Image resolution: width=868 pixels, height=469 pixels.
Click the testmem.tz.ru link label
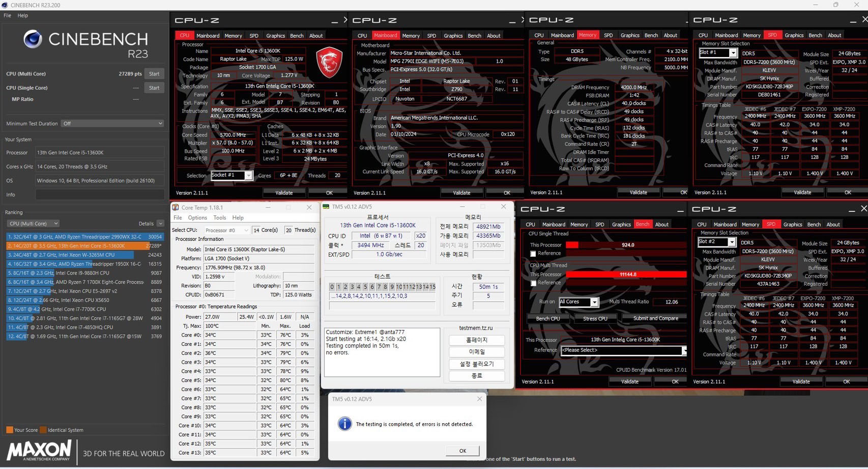[476, 328]
